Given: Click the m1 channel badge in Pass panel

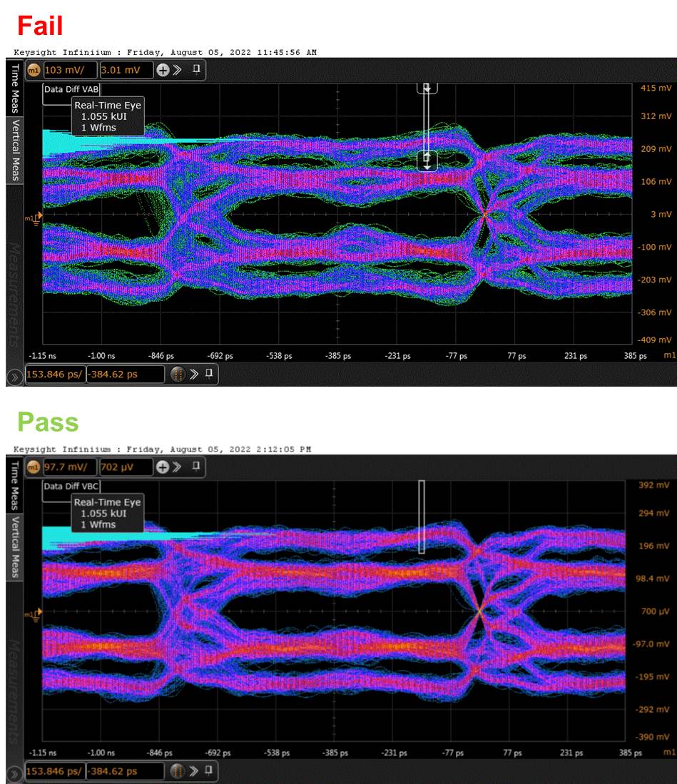Looking at the screenshot, I should point(33,467).
